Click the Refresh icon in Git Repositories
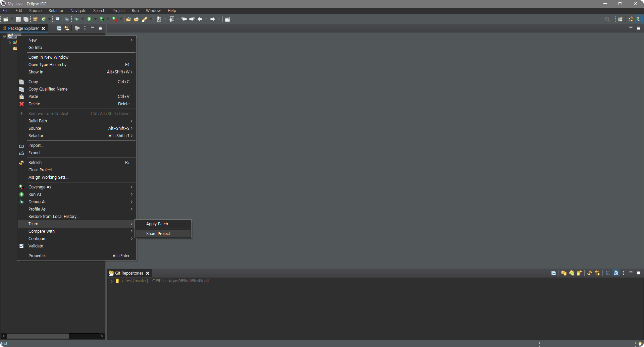 590,273
